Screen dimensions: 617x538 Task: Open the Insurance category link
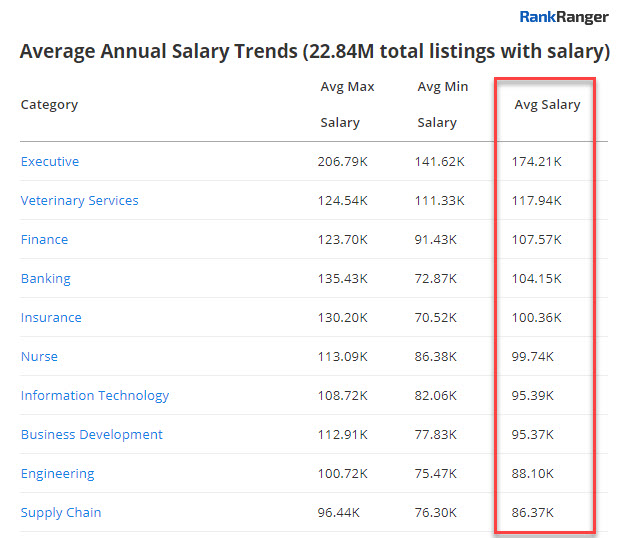point(51,318)
